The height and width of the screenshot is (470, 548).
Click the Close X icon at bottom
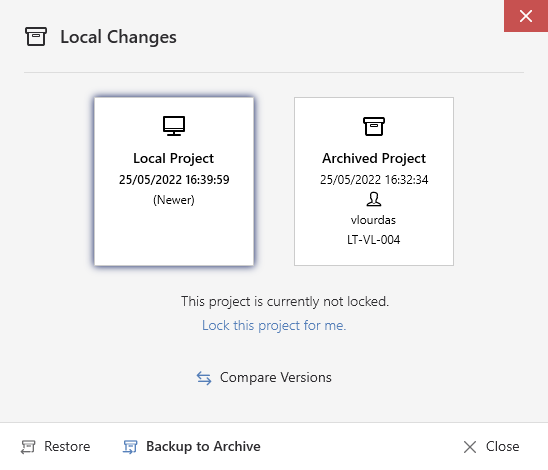(x=470, y=447)
